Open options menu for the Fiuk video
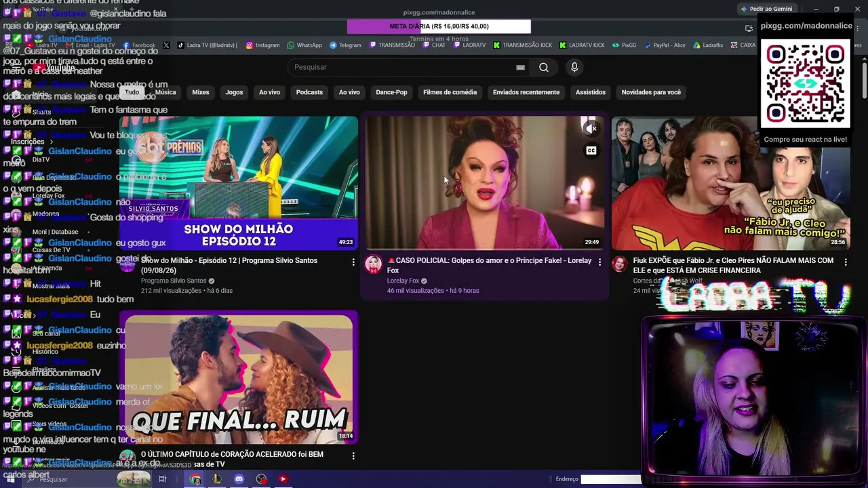The height and width of the screenshot is (488, 868). tap(846, 262)
